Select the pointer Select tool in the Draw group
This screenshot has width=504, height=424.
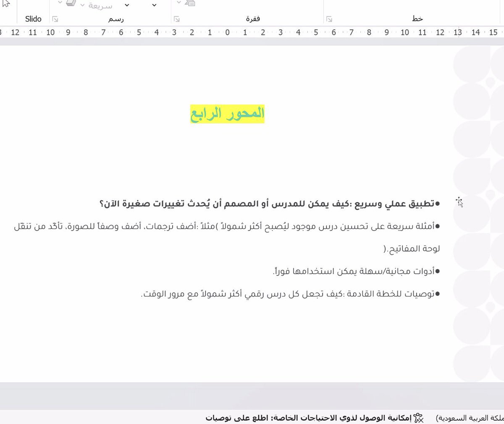(6, 4)
